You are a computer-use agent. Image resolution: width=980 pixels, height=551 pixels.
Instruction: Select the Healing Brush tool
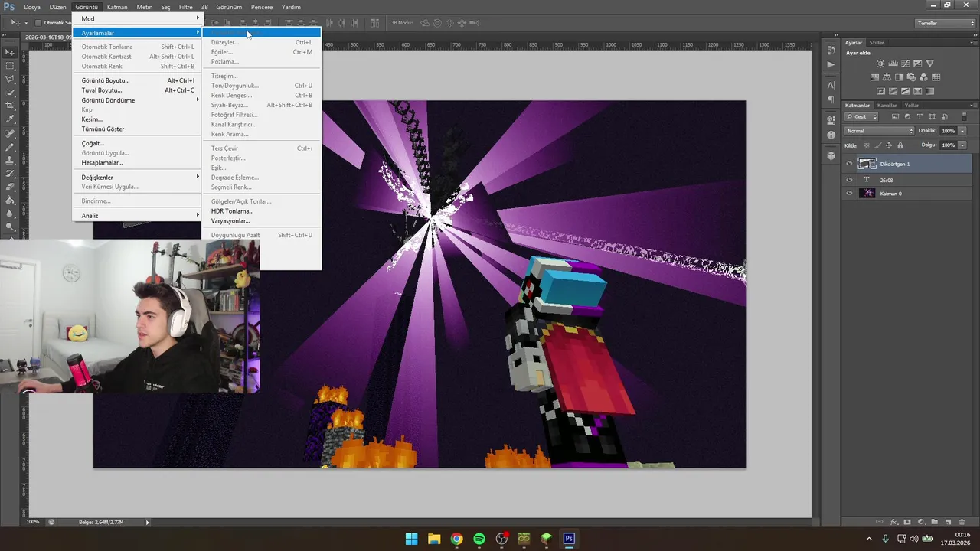tap(10, 133)
